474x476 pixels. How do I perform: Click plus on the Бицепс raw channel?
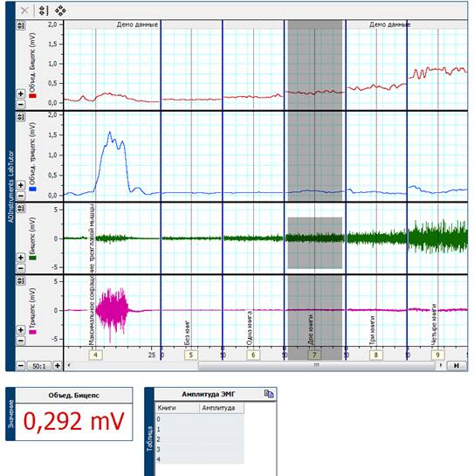(21, 258)
